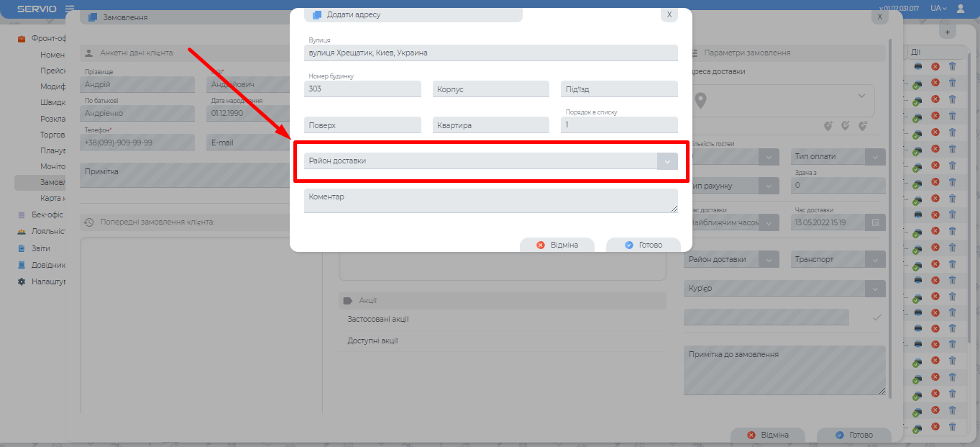Click the user profile icon in top bar
Image resolution: width=980 pixels, height=447 pixels.
point(961,8)
